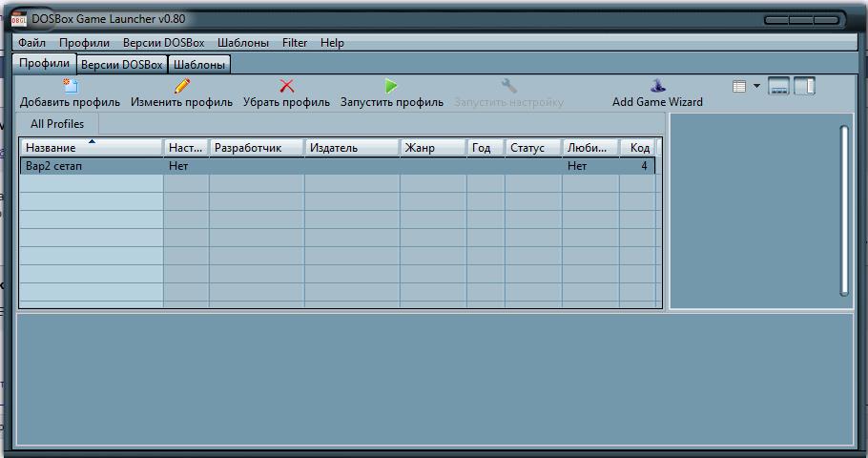
Task: Switch to the Версии DOSBox tab
Action: coord(122,65)
